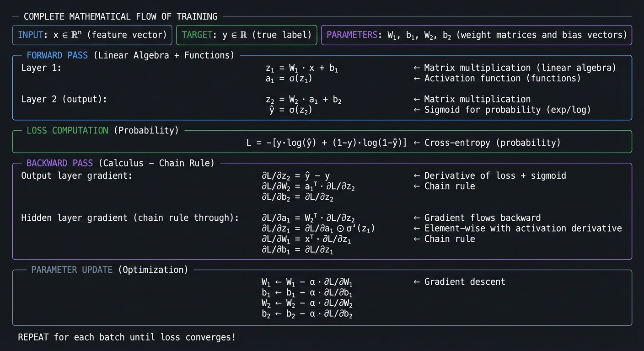Screen dimensions: 644x351
Task: Select the sigmoid activation equation a1 equals sigma z1
Action: [x=288, y=78]
